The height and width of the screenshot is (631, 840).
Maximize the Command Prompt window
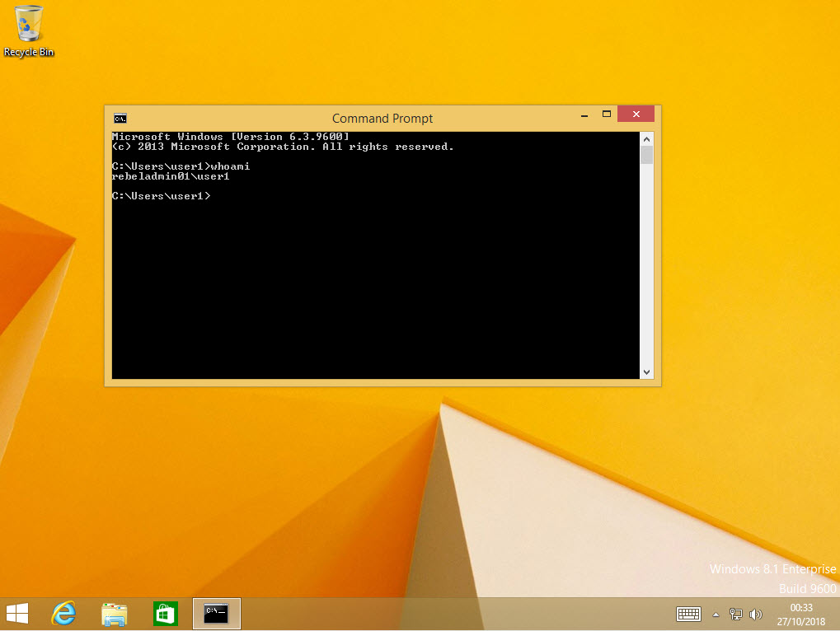[607, 114]
